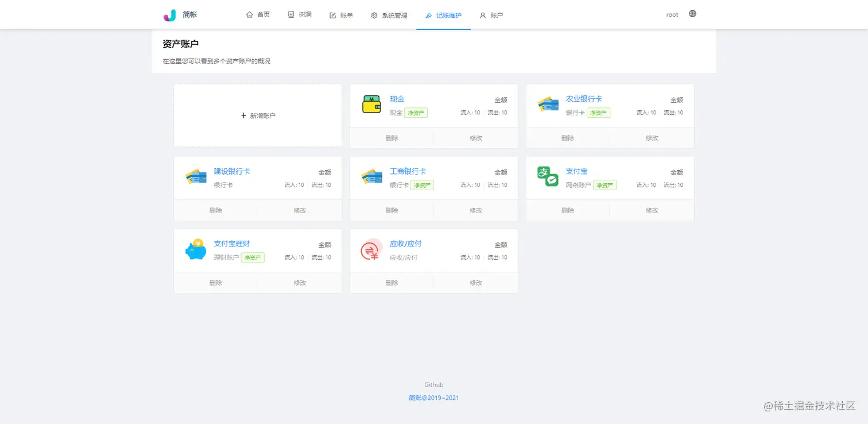
Task: Click the 简帐 brand name
Action: coord(190,15)
